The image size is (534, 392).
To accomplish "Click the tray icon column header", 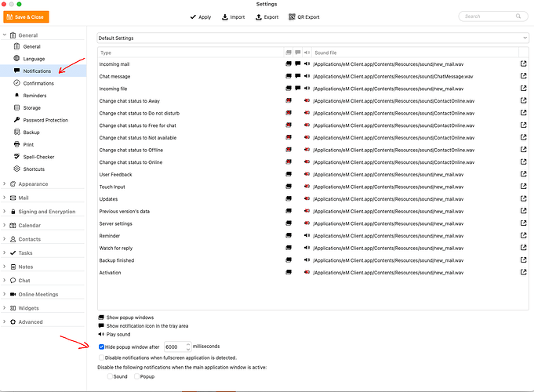I will click(298, 53).
